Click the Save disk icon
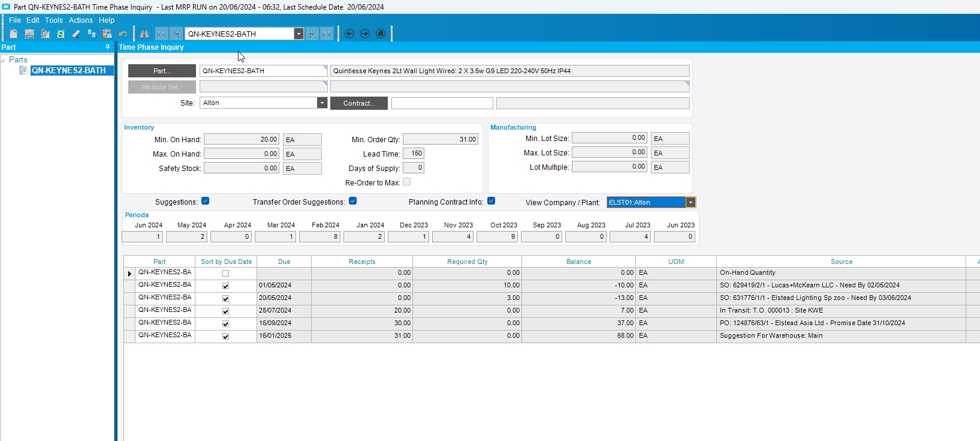This screenshot has width=980, height=441. tap(29, 34)
